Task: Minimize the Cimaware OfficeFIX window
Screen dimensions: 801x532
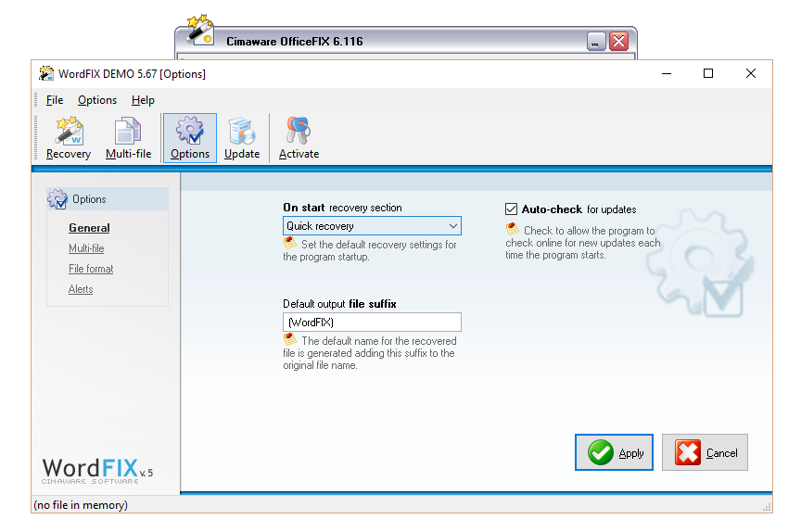Action: [596, 42]
